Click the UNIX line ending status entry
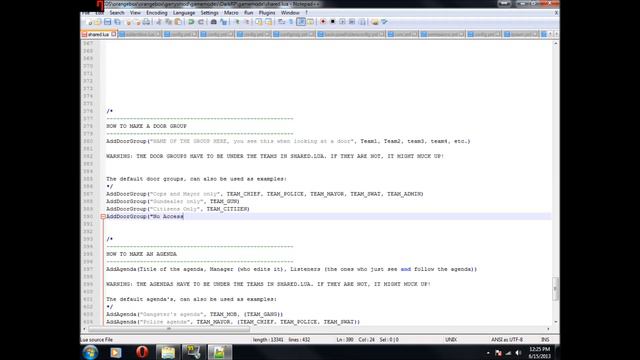This screenshot has width=640, height=360. pyautogui.click(x=451, y=340)
